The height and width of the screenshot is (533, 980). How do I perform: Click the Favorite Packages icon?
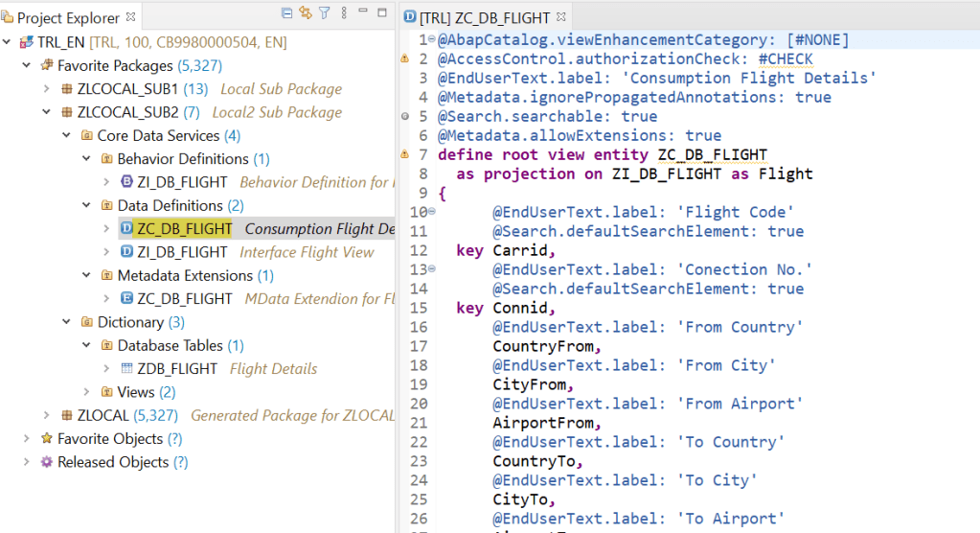coord(47,65)
